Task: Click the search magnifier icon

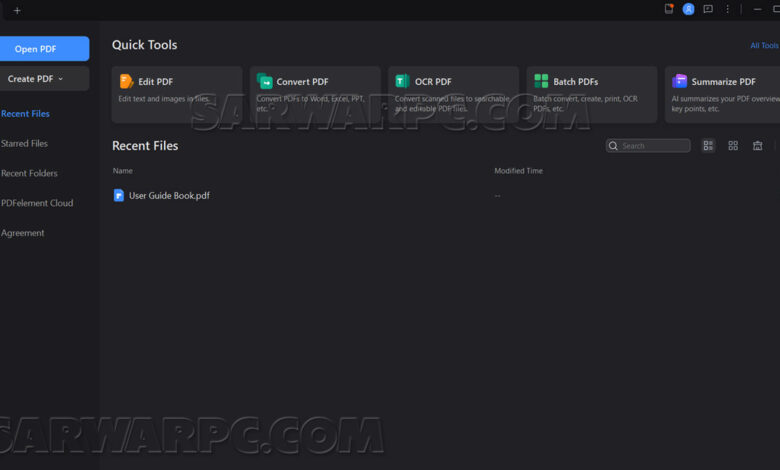Action: click(x=613, y=146)
